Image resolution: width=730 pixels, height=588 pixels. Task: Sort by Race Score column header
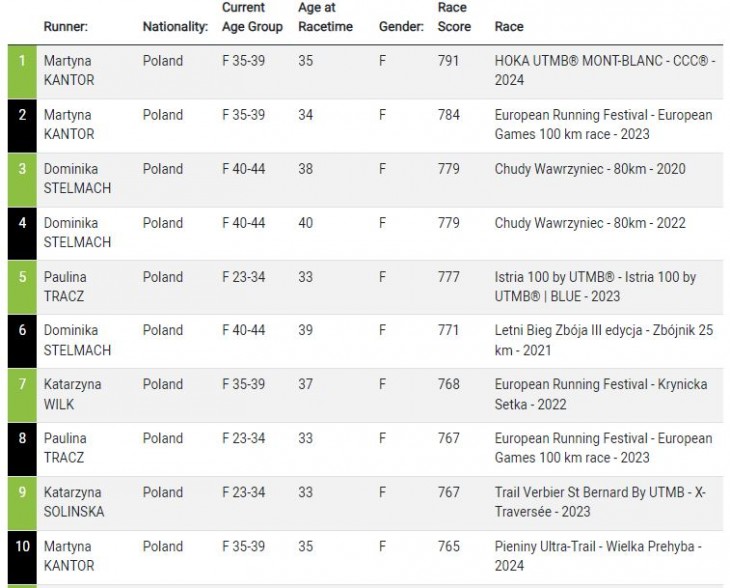[x=454, y=17]
